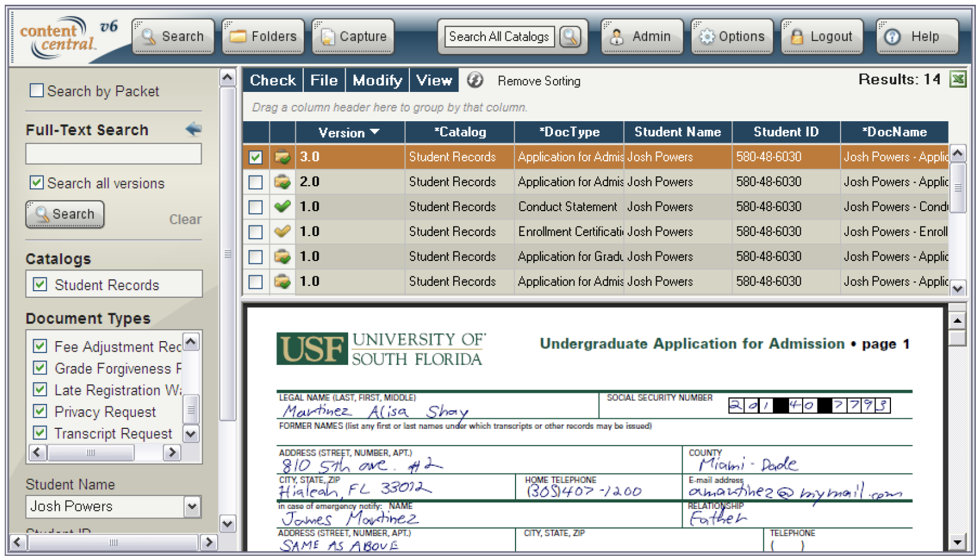Viewport: 980px width, 560px height.
Task: Open document icon in Application for Grad row
Action: coord(282,256)
